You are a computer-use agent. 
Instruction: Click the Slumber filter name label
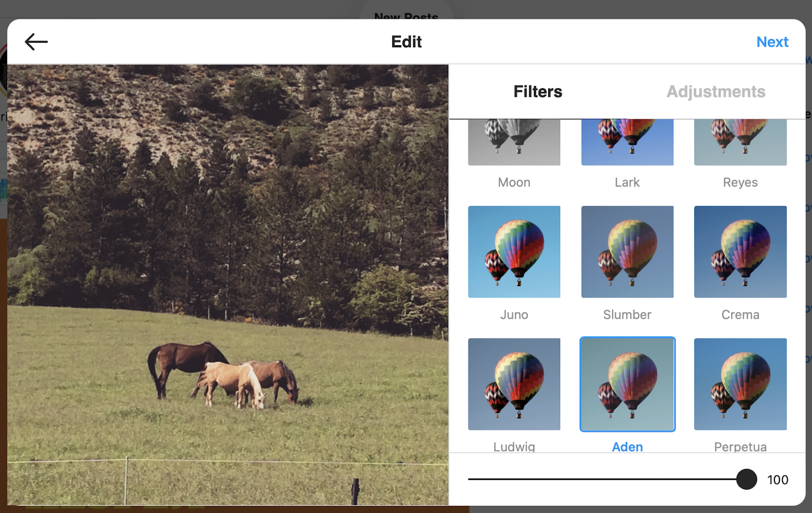pyautogui.click(x=627, y=315)
